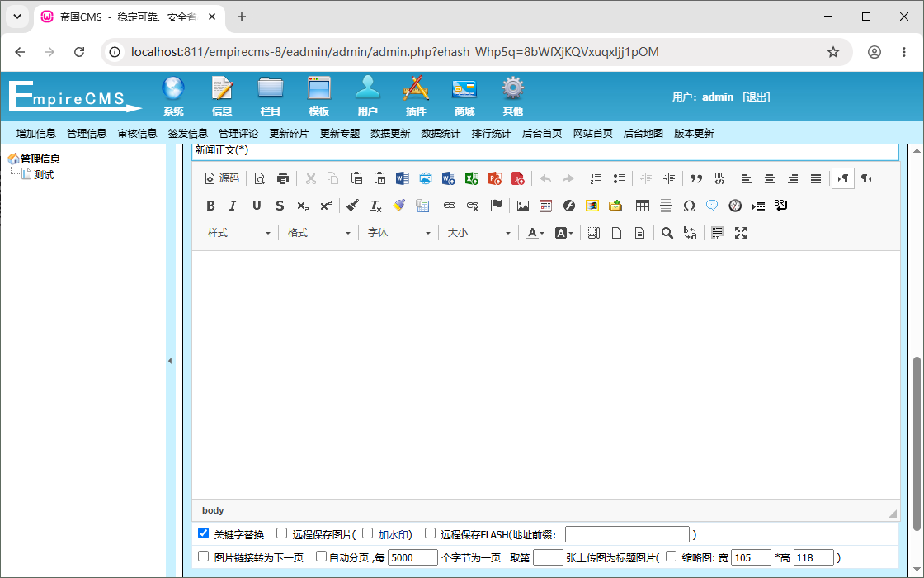Uncheck the 关键字替换 checkbox
The image size is (924, 578).
[203, 533]
